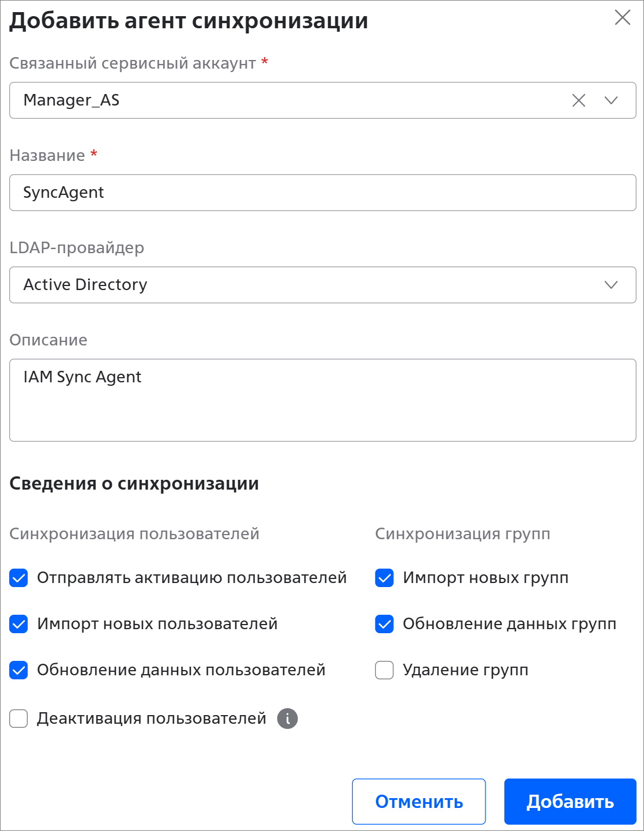The image size is (644, 831).
Task: Enable "Удаление групп" checkbox
Action: 385,670
